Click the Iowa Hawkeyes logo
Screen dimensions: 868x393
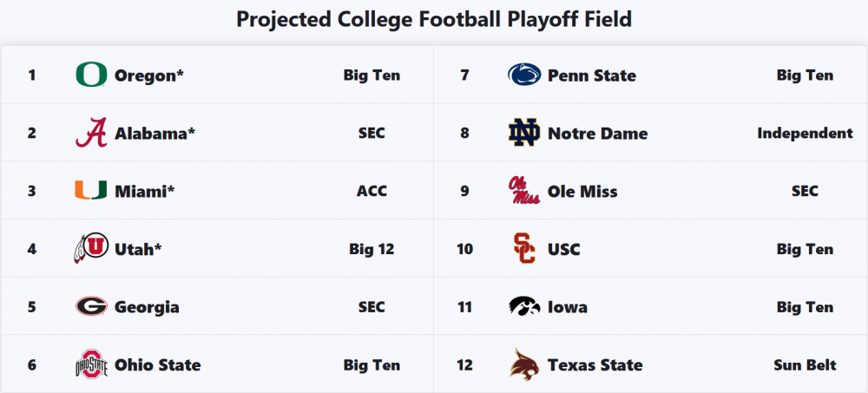coord(524,307)
